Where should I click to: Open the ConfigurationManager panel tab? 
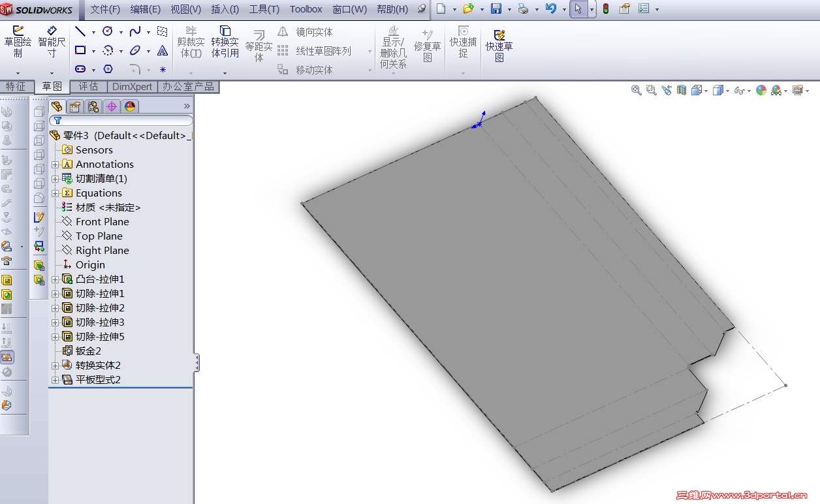pos(93,106)
